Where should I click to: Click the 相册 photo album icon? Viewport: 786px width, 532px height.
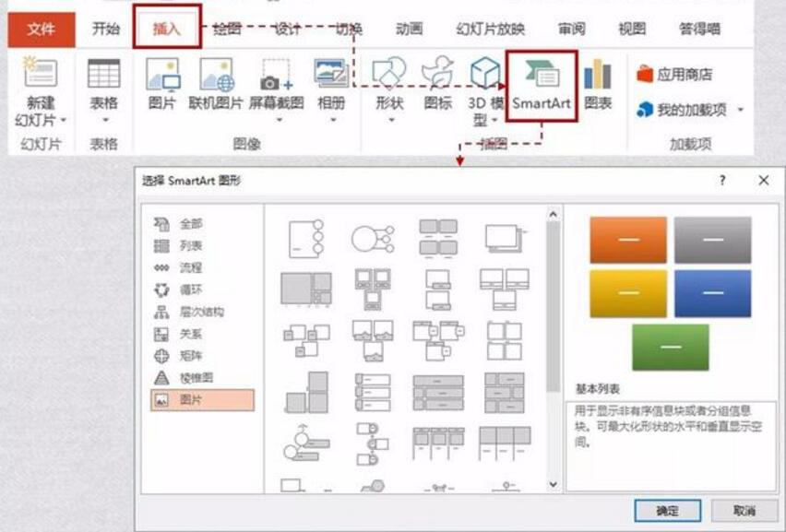tap(331, 74)
